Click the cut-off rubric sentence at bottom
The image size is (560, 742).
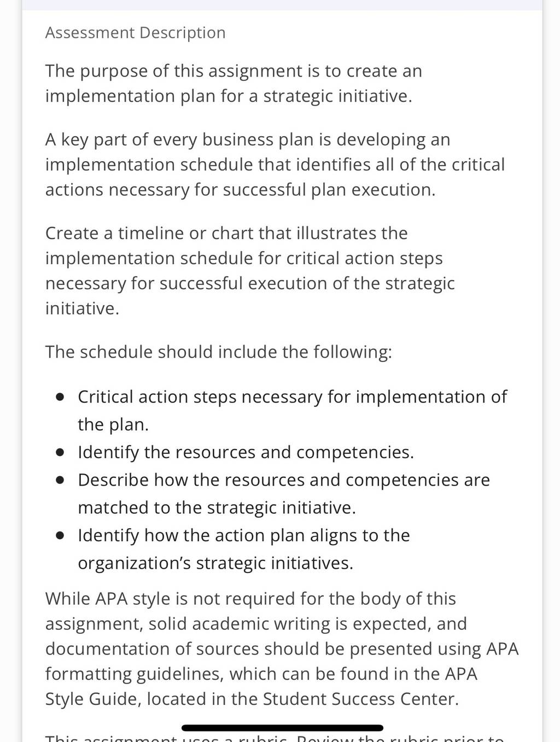pos(275,738)
